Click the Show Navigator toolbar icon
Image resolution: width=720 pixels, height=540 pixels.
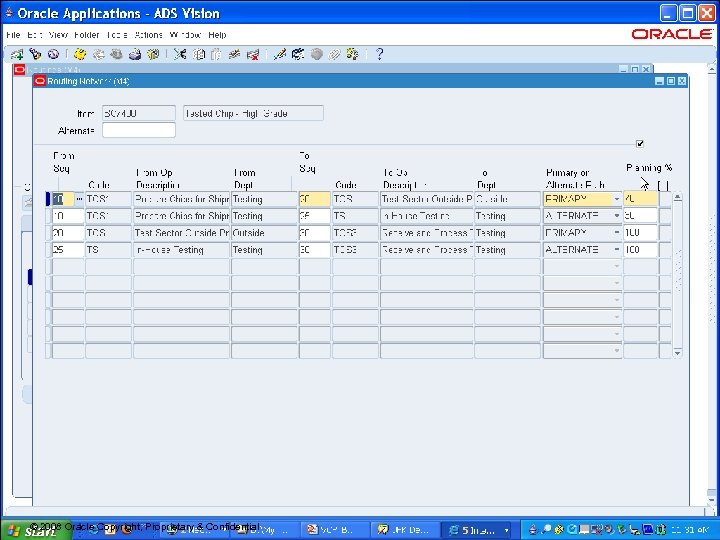pyautogui.click(x=53, y=55)
